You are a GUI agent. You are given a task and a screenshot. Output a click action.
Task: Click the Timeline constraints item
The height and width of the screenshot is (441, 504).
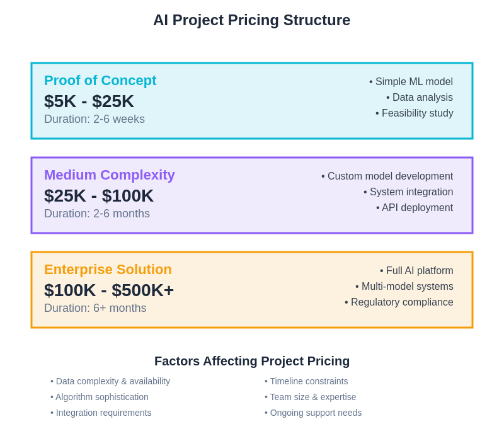306,381
